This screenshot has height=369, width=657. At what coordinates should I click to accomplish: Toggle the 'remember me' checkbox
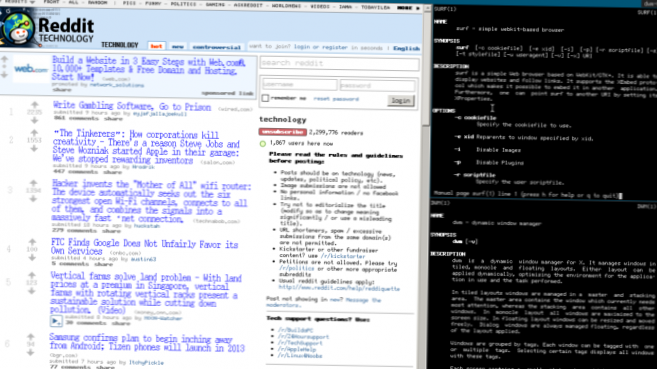click(x=265, y=98)
